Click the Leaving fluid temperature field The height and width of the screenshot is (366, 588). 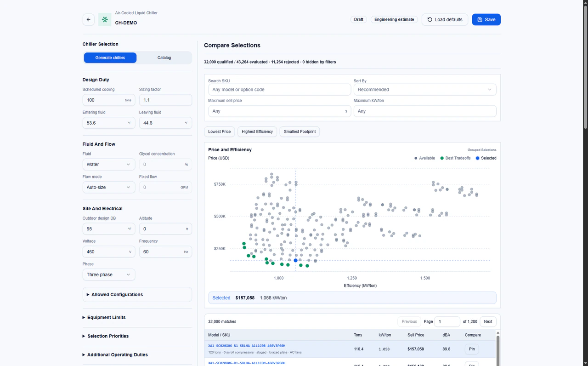click(x=165, y=123)
